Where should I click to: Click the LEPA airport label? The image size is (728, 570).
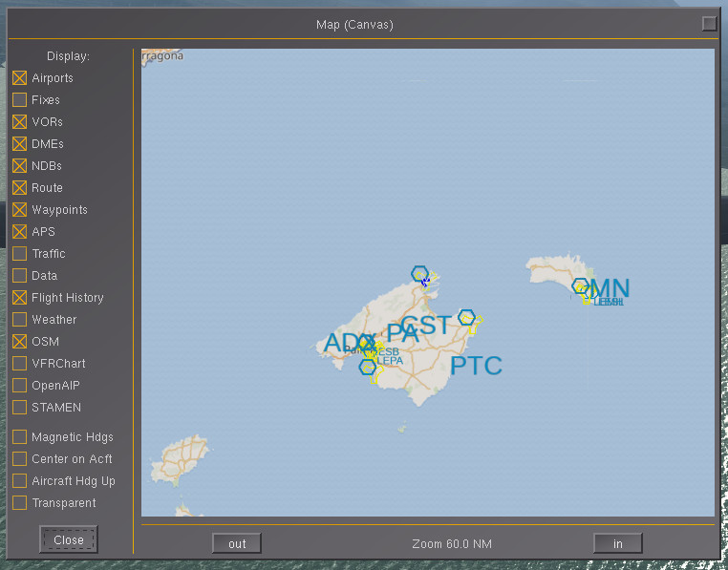click(x=390, y=361)
